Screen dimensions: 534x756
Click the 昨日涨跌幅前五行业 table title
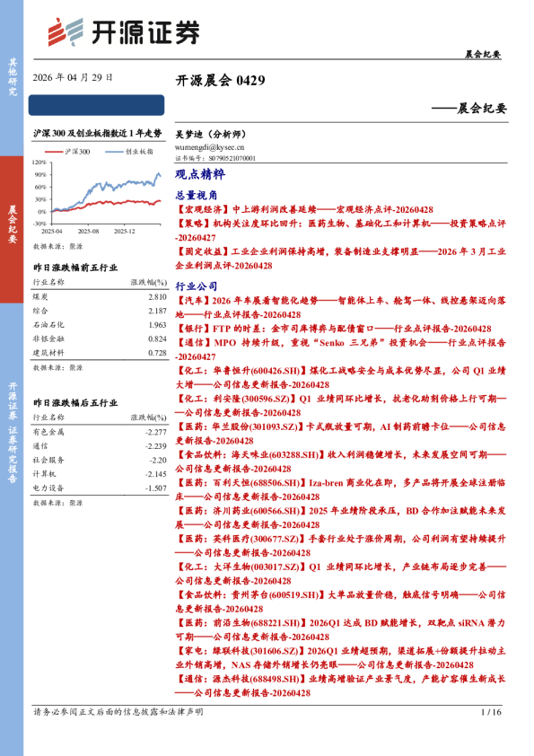(75, 268)
